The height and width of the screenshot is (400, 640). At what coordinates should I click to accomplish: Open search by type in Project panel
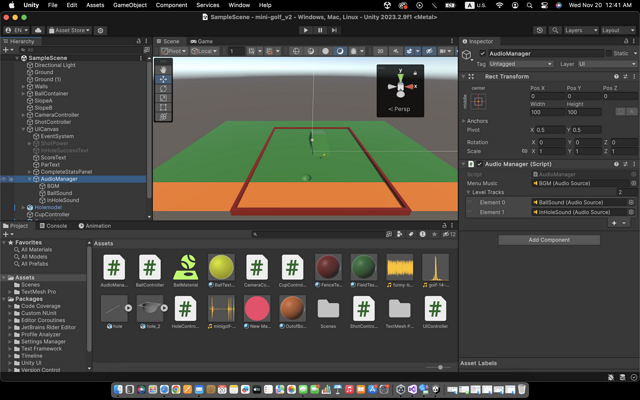click(x=400, y=234)
